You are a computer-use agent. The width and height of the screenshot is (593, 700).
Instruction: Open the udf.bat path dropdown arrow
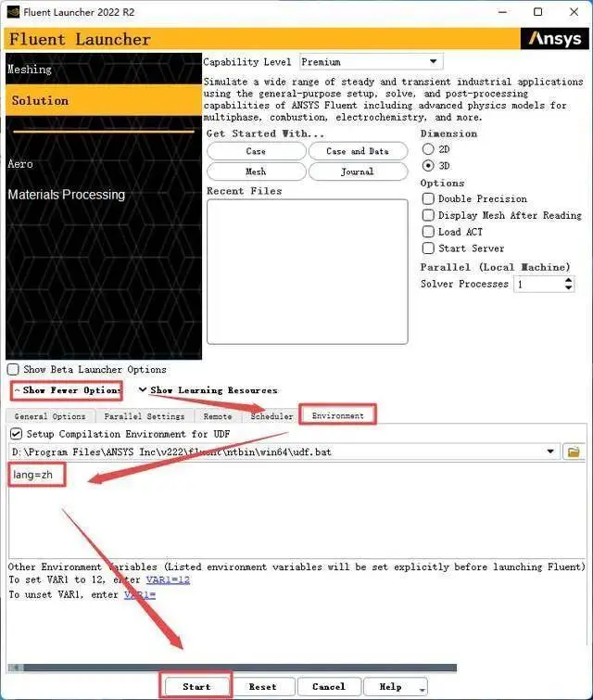[x=550, y=452]
